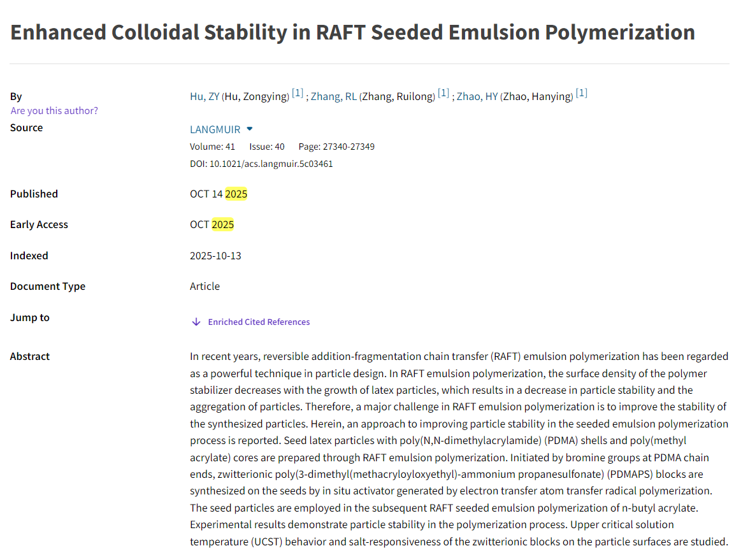Click the "Are you this author?" link
This screenshot has width=741, height=560.
pyautogui.click(x=54, y=111)
